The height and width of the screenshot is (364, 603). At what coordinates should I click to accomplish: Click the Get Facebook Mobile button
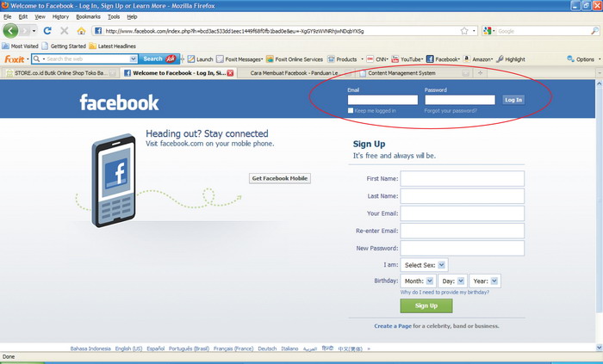tap(279, 178)
